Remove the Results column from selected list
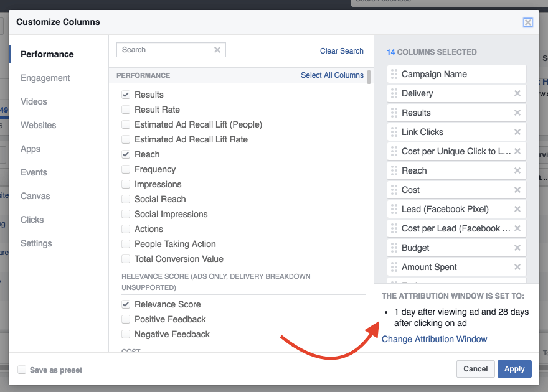 tap(517, 113)
